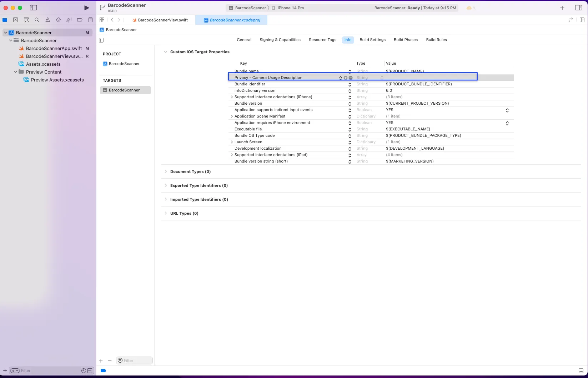588x378 pixels.
Task: Go forward in editor history
Action: click(x=119, y=20)
